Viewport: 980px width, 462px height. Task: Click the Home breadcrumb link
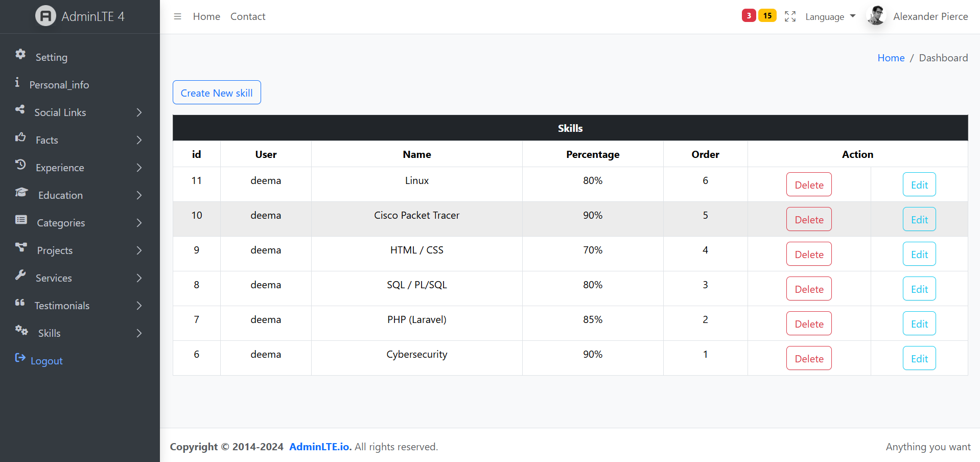tap(891, 58)
